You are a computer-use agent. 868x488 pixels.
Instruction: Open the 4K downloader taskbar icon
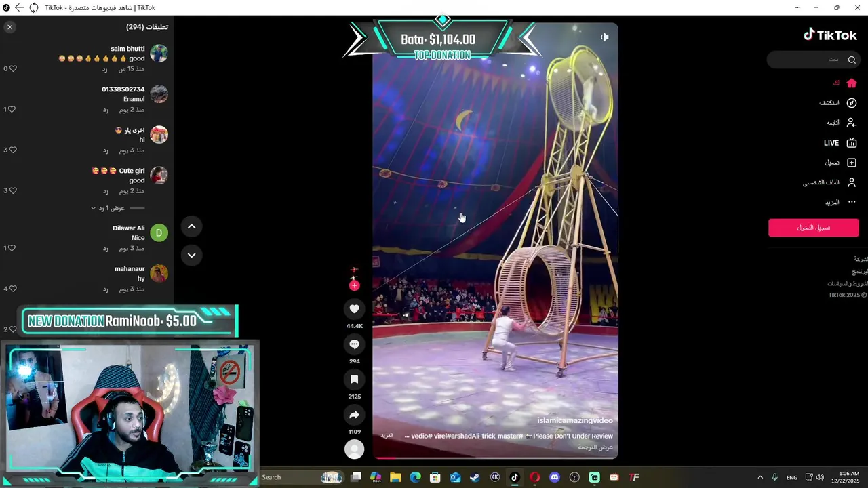pos(495,477)
